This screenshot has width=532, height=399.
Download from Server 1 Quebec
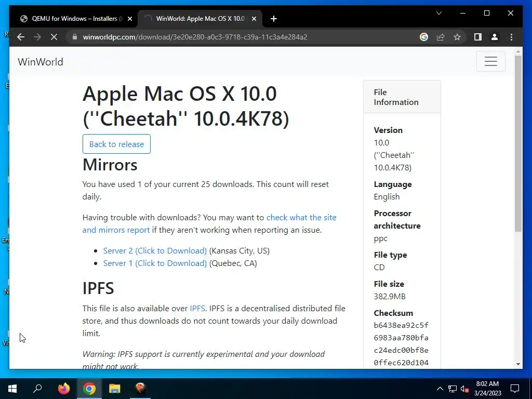pyautogui.click(x=155, y=263)
